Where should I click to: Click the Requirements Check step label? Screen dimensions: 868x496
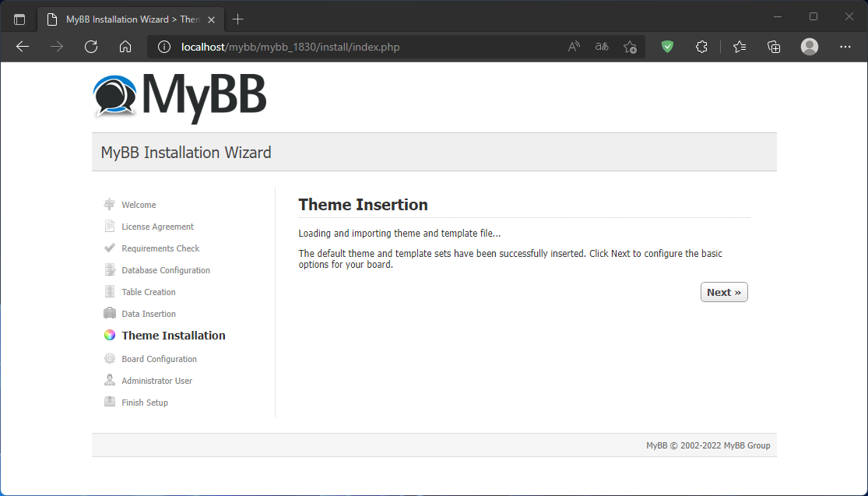pyautogui.click(x=160, y=248)
